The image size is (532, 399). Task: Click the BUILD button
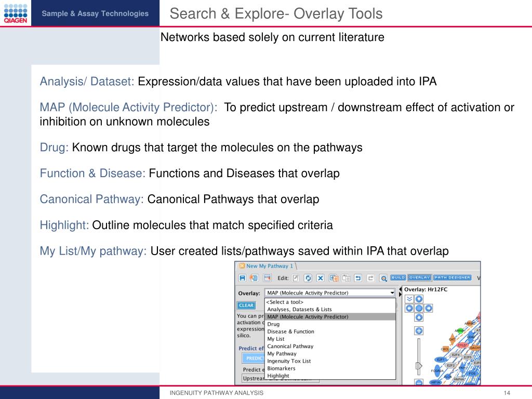click(x=398, y=277)
